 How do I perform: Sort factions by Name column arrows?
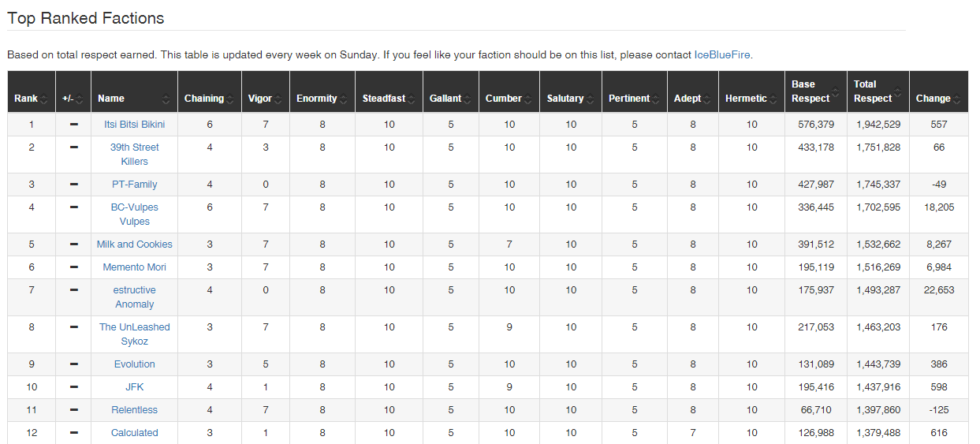[166, 99]
